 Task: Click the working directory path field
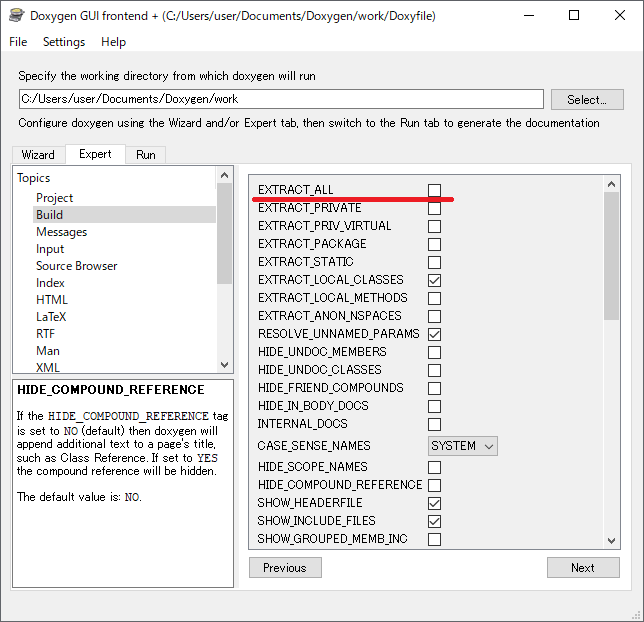(x=280, y=99)
